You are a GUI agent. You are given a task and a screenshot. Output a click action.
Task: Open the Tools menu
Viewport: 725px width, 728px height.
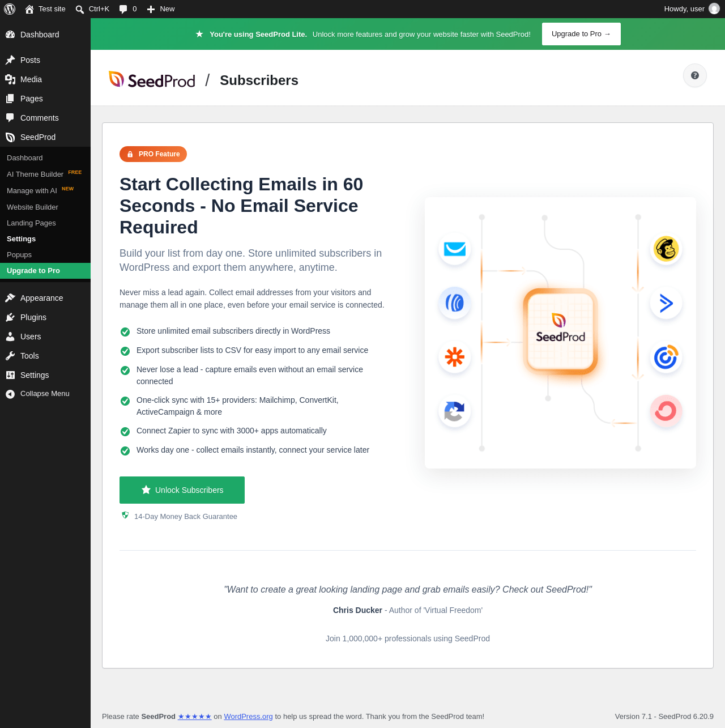click(x=45, y=356)
